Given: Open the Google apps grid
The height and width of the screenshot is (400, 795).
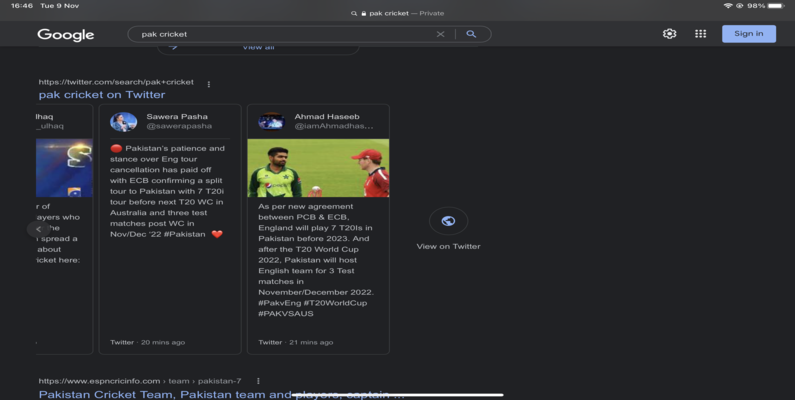Looking at the screenshot, I should click(700, 33).
